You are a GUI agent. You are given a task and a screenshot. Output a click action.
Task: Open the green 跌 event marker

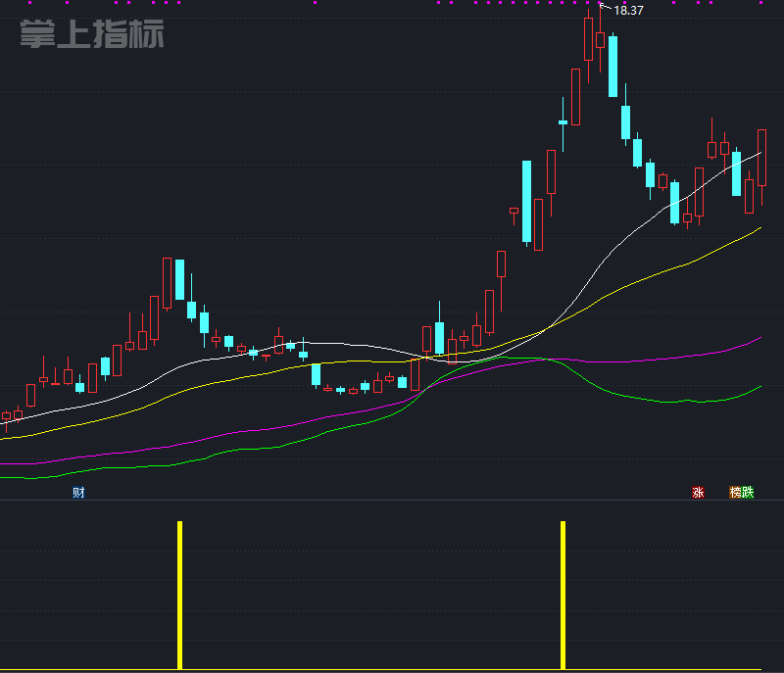(748, 493)
